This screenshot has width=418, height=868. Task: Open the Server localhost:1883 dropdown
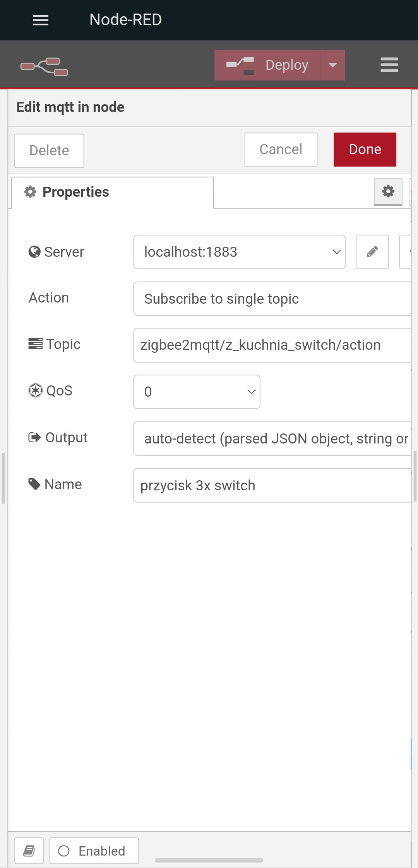pos(240,252)
